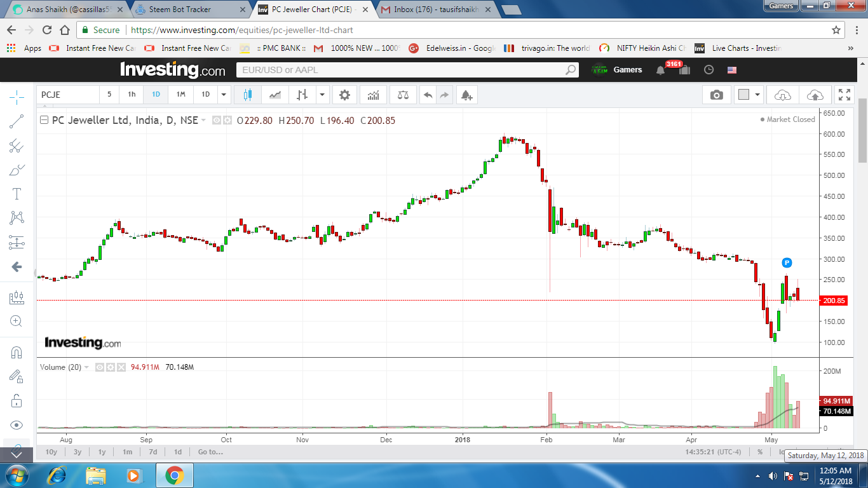Expand the chart style dropdown arrow

(323, 95)
